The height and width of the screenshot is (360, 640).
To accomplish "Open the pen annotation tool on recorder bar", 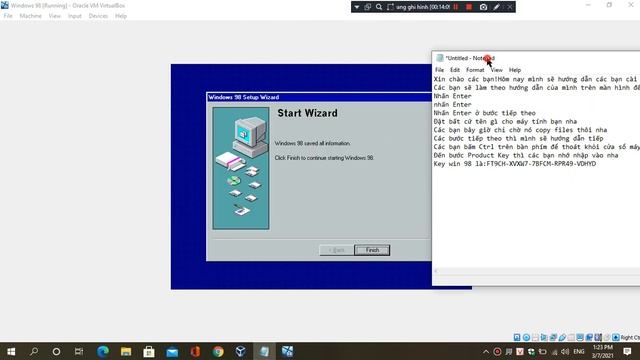I will click(496, 7).
